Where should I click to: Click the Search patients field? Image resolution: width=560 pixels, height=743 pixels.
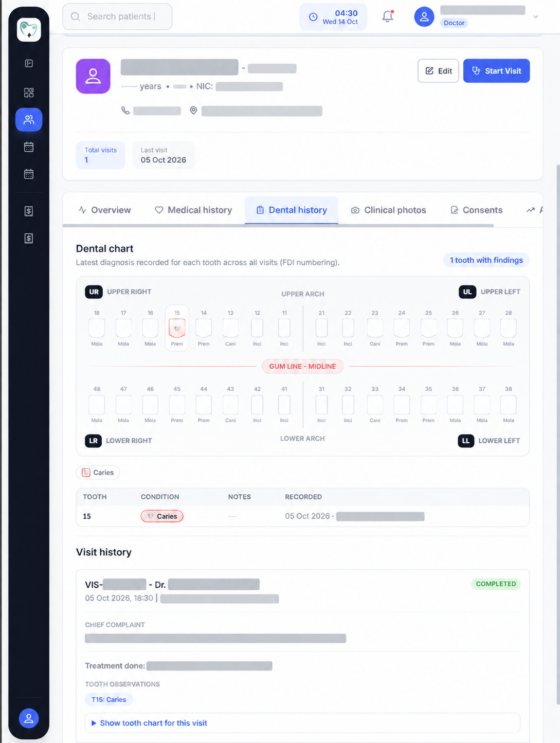(117, 16)
